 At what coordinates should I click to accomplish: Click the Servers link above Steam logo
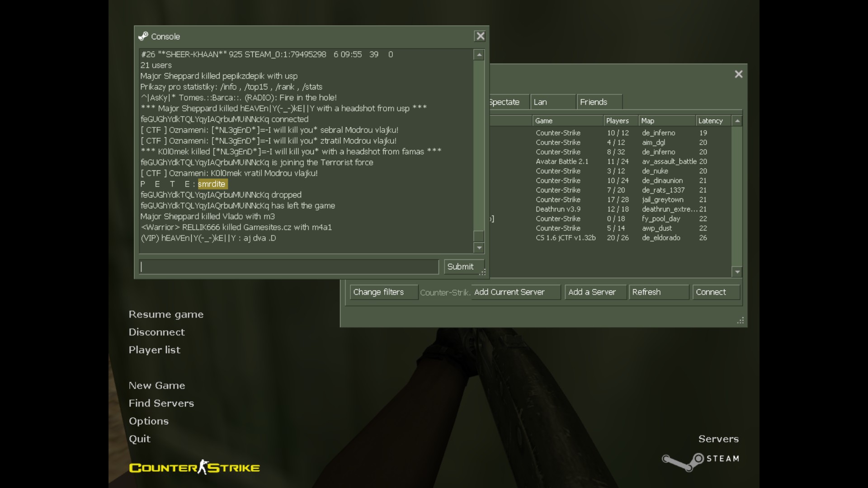coord(718,439)
